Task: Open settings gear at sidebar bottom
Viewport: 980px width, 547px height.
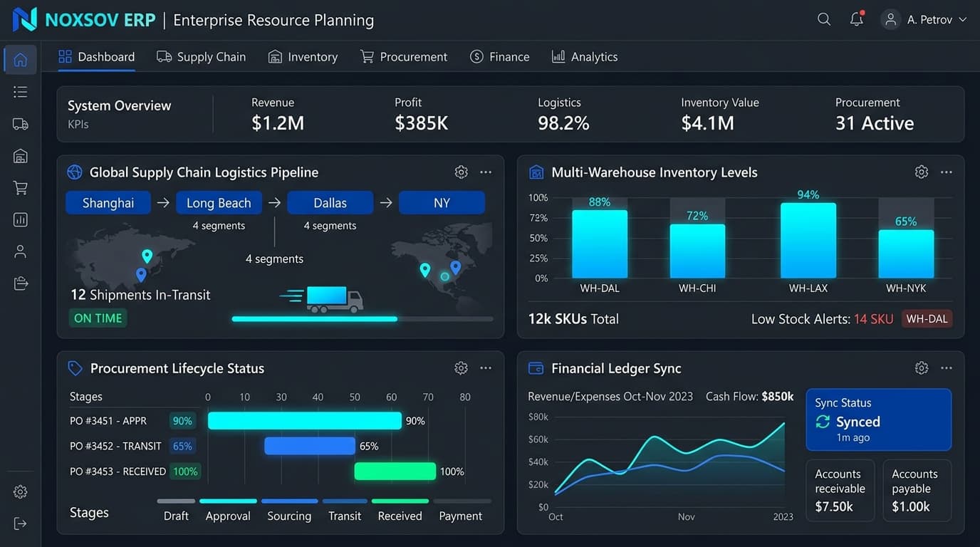Action: [x=20, y=491]
